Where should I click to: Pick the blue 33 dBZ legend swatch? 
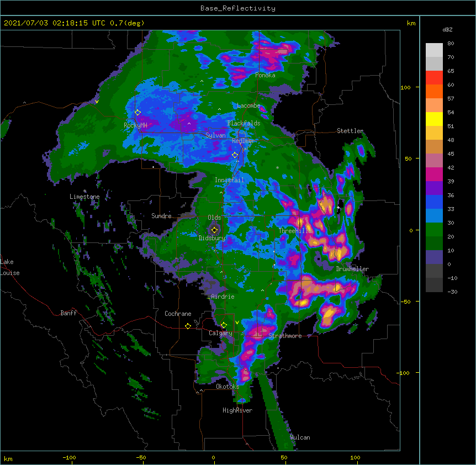[434, 202]
